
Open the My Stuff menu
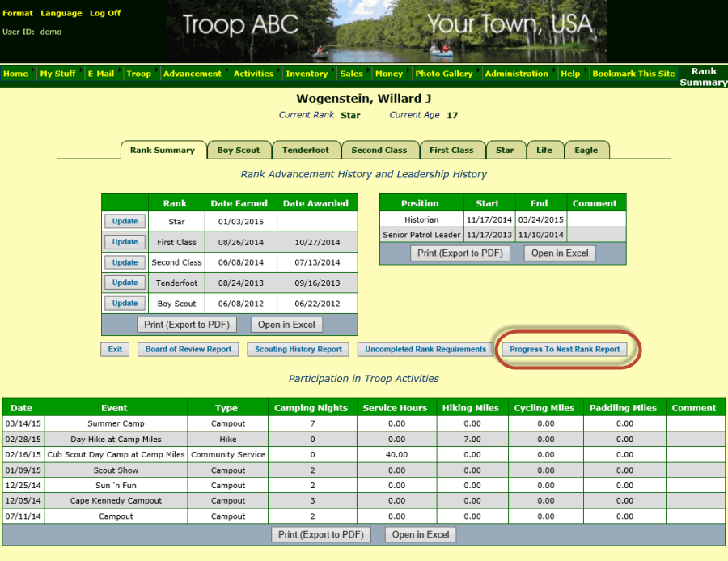coord(57,74)
